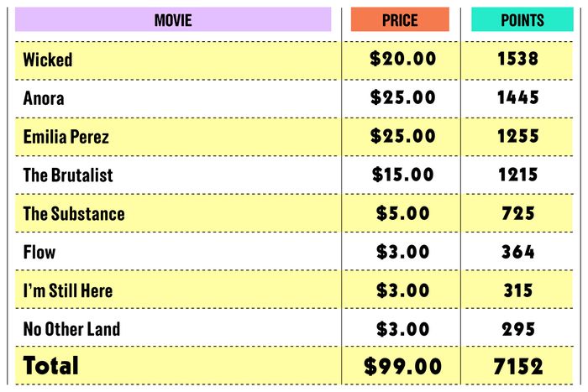Click the Total row label
Image resolution: width=588 pixels, height=392 pixels.
(x=50, y=365)
